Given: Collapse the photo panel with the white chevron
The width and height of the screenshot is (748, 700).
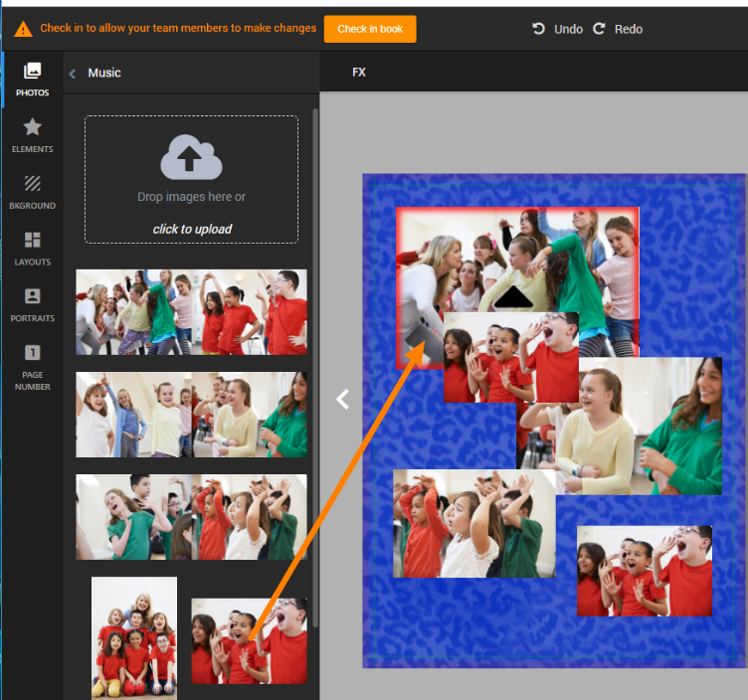Looking at the screenshot, I should click(x=342, y=399).
